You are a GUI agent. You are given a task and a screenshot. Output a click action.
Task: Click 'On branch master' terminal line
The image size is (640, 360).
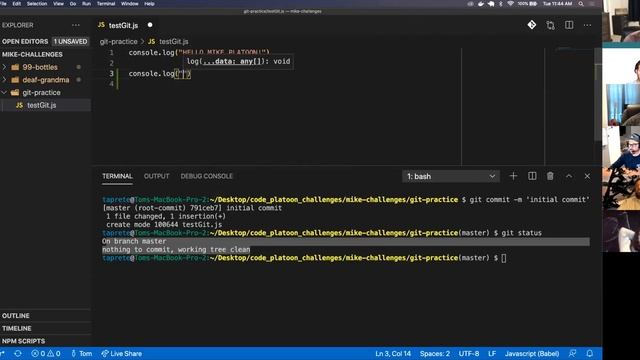point(134,241)
